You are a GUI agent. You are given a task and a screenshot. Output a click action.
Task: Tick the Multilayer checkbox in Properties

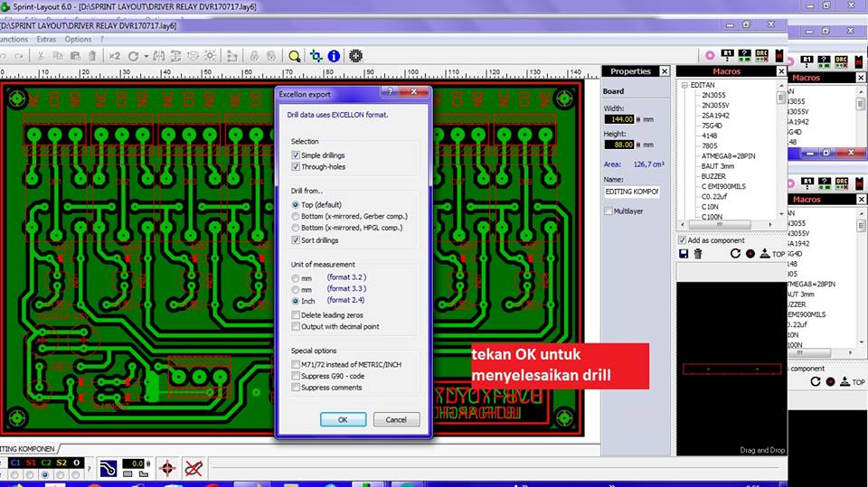click(609, 211)
